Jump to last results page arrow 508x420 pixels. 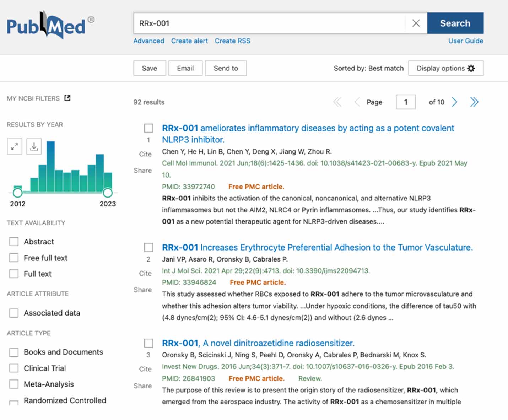pyautogui.click(x=474, y=102)
